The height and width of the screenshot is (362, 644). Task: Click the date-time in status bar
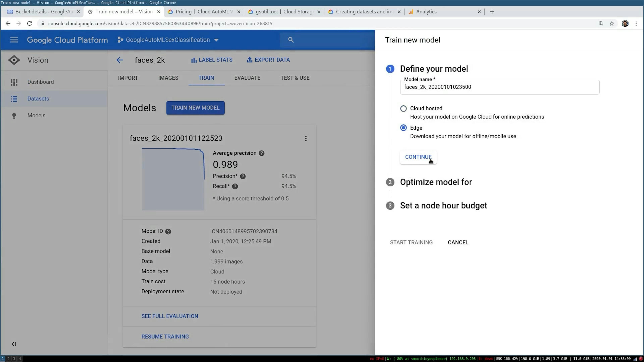pos(611,359)
